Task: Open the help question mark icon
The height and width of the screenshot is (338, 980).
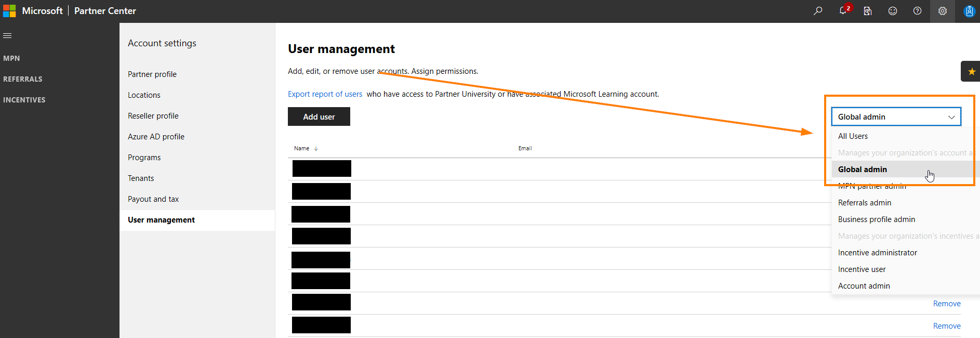Action: [x=918, y=11]
